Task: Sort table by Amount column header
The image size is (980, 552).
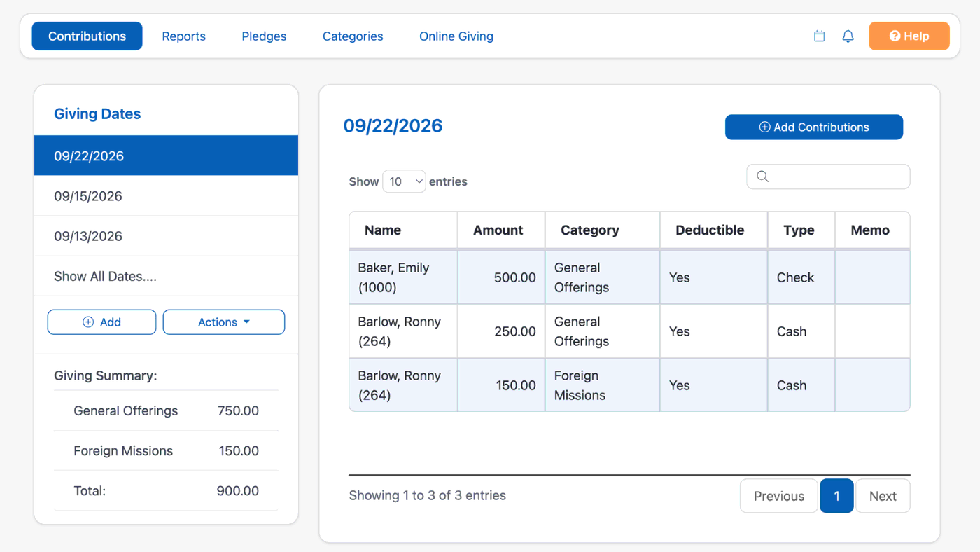Action: (x=501, y=230)
